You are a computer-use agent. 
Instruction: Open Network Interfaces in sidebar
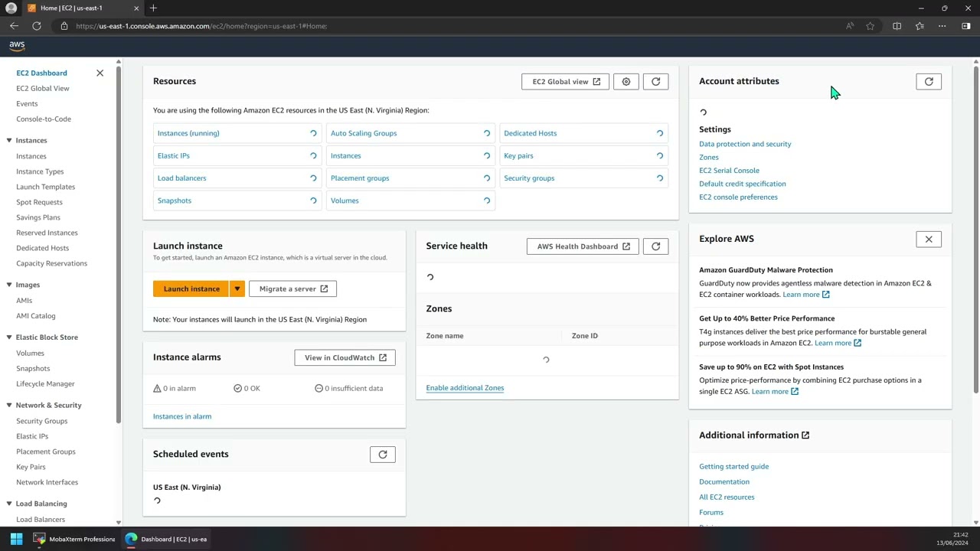47,482
